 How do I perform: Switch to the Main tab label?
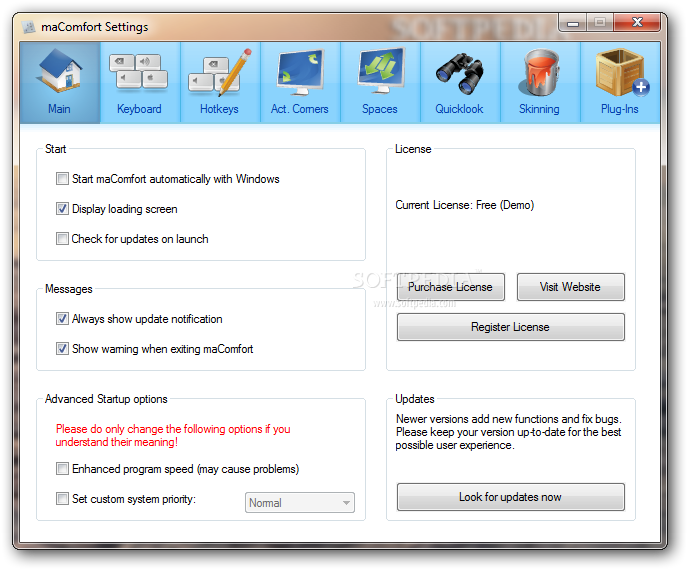pos(59,109)
